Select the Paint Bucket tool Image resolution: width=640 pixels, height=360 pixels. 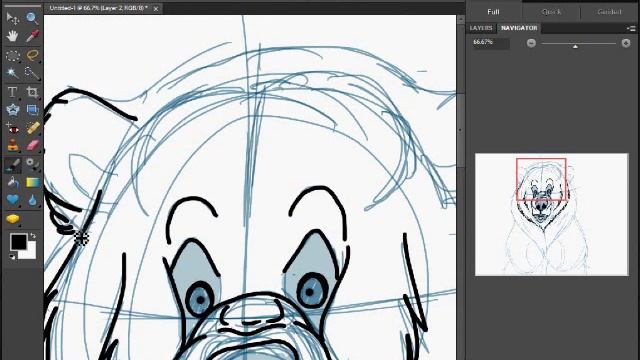coord(13,182)
